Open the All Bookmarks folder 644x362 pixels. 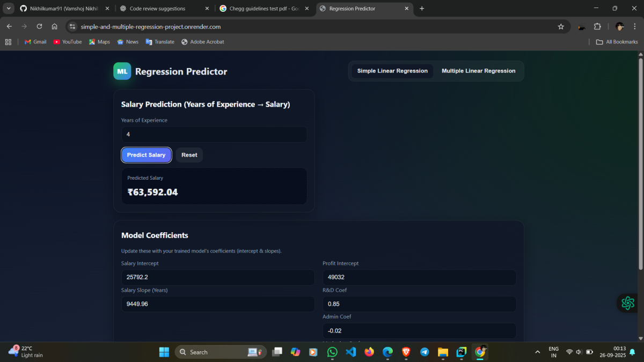click(617, 42)
